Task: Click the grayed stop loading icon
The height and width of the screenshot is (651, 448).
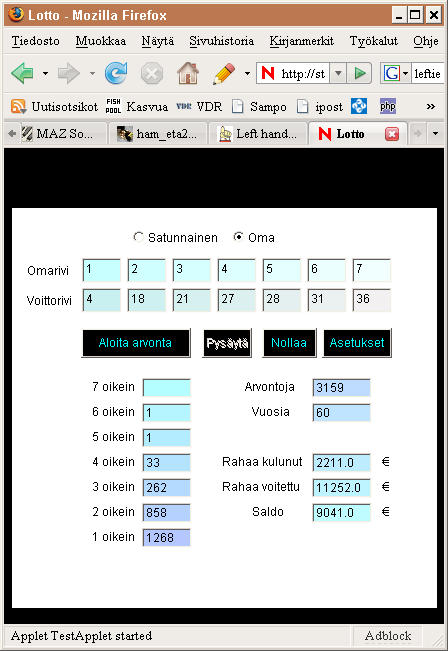Action: tap(152, 74)
